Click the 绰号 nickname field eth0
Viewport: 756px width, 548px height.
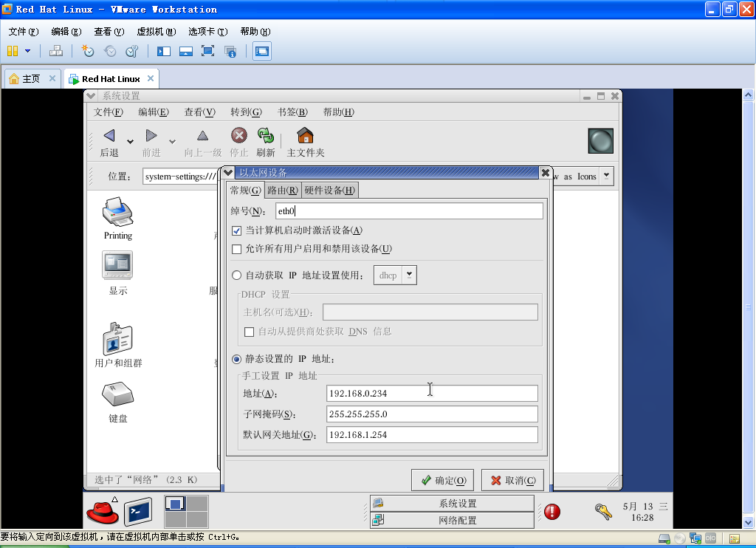coord(409,210)
